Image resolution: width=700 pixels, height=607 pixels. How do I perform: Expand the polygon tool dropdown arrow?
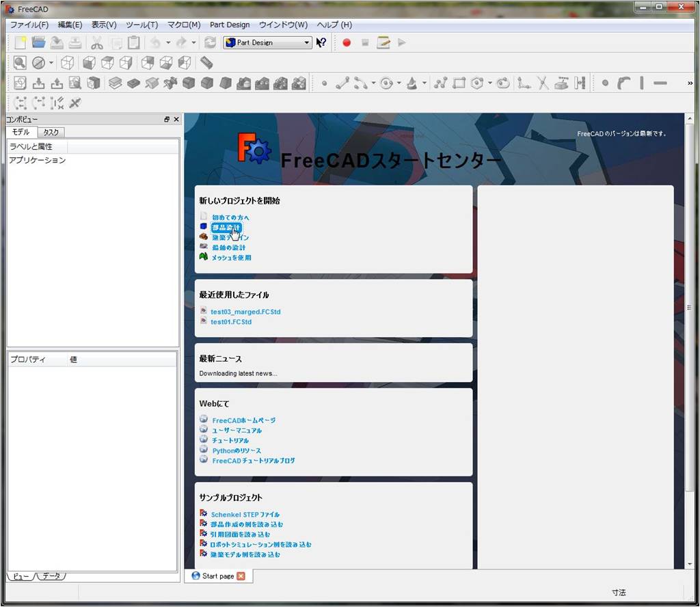click(489, 83)
